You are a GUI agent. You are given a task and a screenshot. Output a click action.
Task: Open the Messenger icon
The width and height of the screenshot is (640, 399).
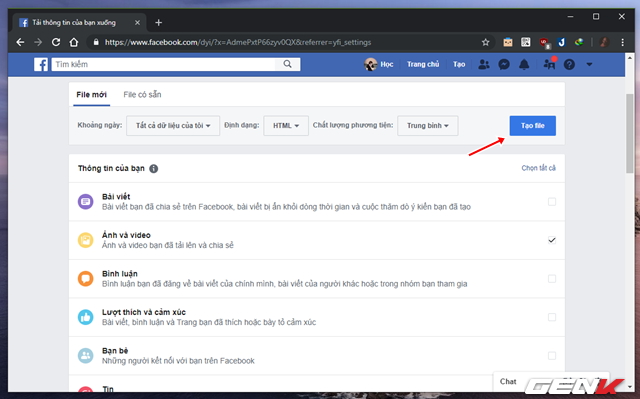[504, 64]
